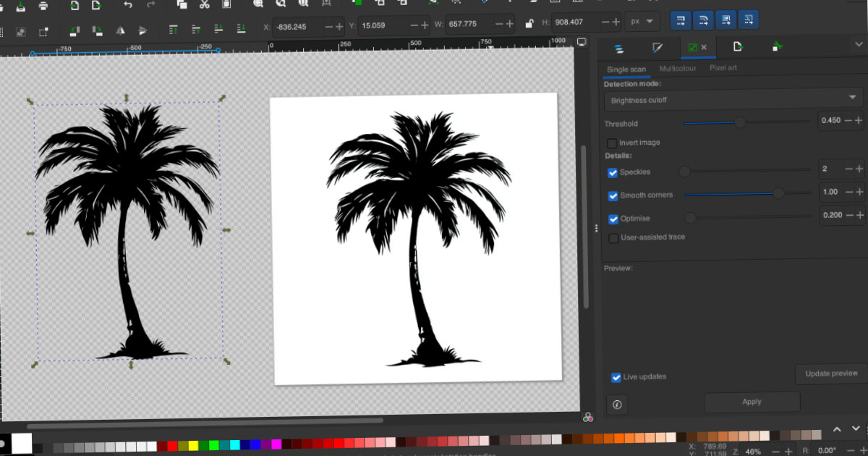Viewport: 868px width, 456px height.
Task: Close the Trace Bitmap dialog tab
Action: click(x=704, y=47)
